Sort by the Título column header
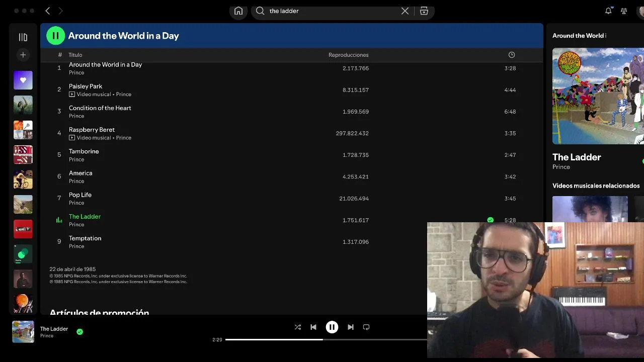The width and height of the screenshot is (644, 362). coord(75,55)
